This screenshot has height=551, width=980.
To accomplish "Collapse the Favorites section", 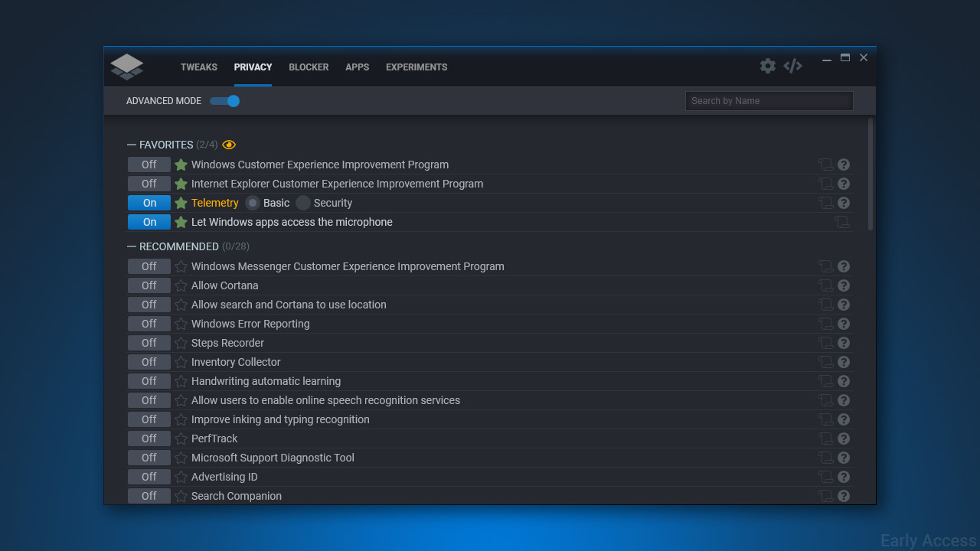I will coord(132,145).
